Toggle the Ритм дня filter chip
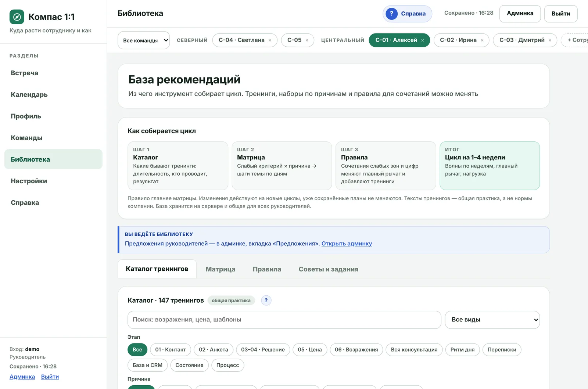The image size is (588, 389). (x=463, y=350)
